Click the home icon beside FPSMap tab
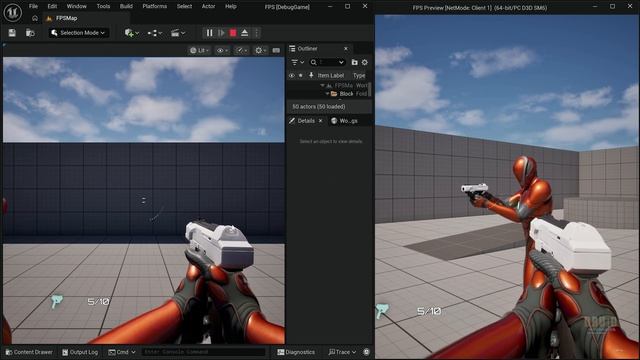Image resolution: width=640 pixels, height=360 pixels. 35,18
